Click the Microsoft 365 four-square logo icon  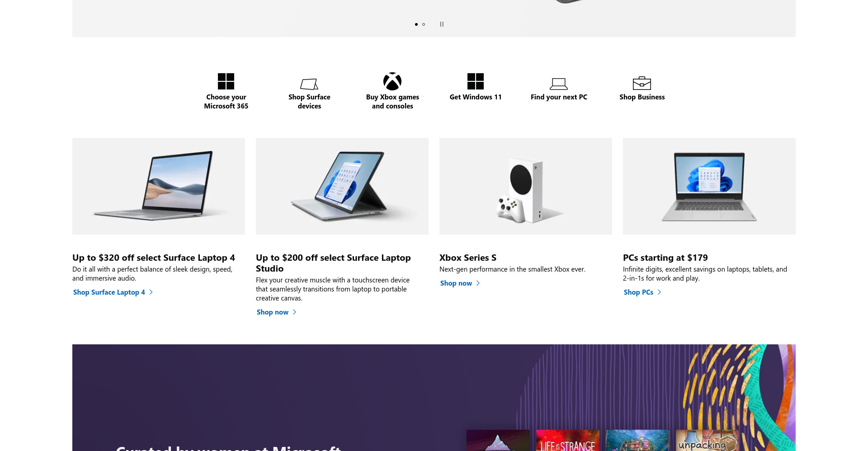pyautogui.click(x=226, y=81)
